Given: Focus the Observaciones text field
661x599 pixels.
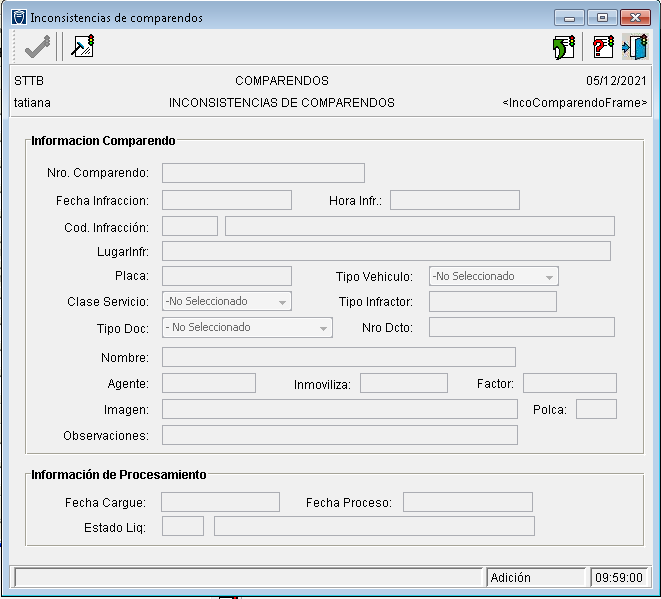Looking at the screenshot, I should 339,435.
